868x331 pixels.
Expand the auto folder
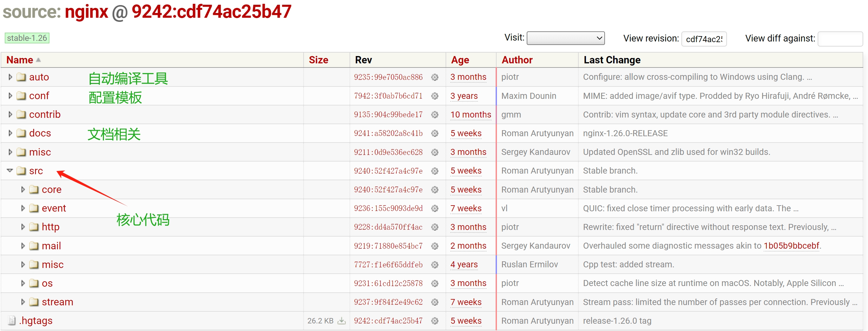click(10, 77)
